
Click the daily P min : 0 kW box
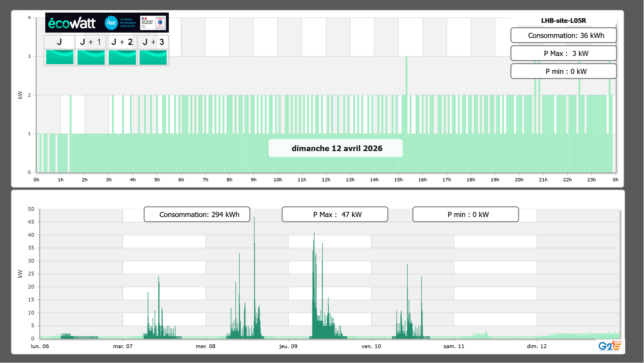[x=563, y=71]
